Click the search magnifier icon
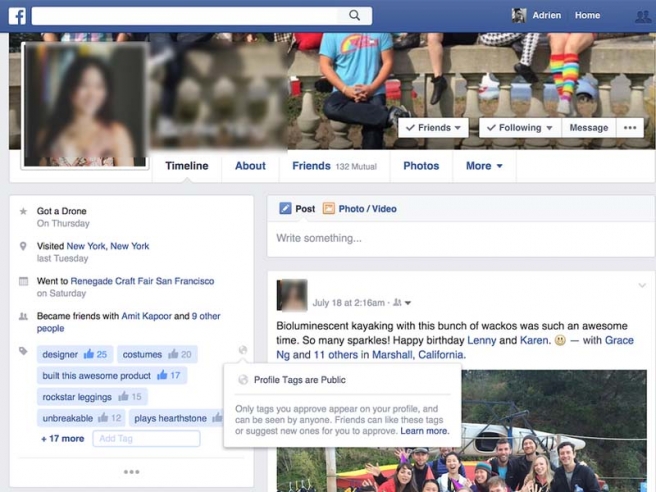Screen dimensions: 656x492 click(x=354, y=16)
